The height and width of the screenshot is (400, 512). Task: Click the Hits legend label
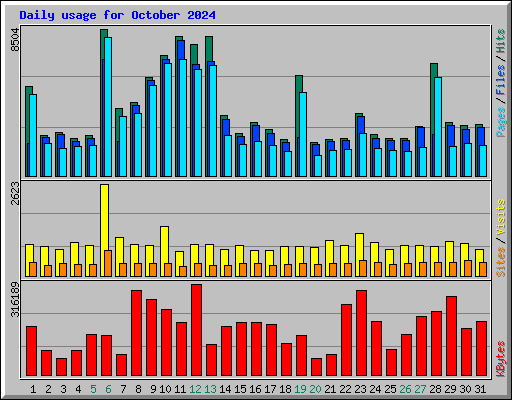tap(500, 41)
